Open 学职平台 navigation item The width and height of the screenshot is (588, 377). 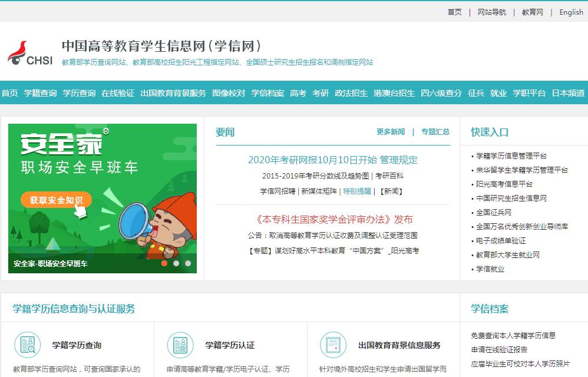coord(529,93)
